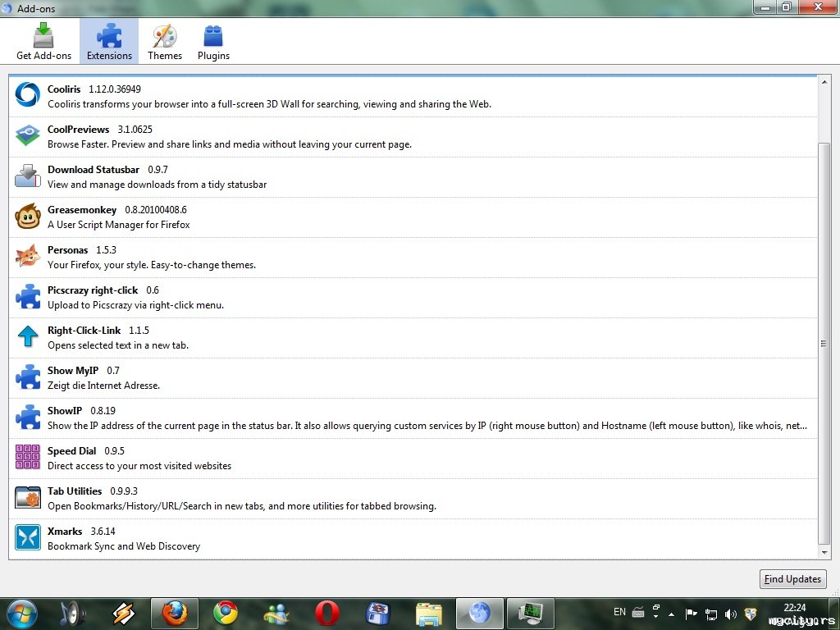The image size is (840, 630).
Task: Open the system monitor taskbar app
Action: 531,614
